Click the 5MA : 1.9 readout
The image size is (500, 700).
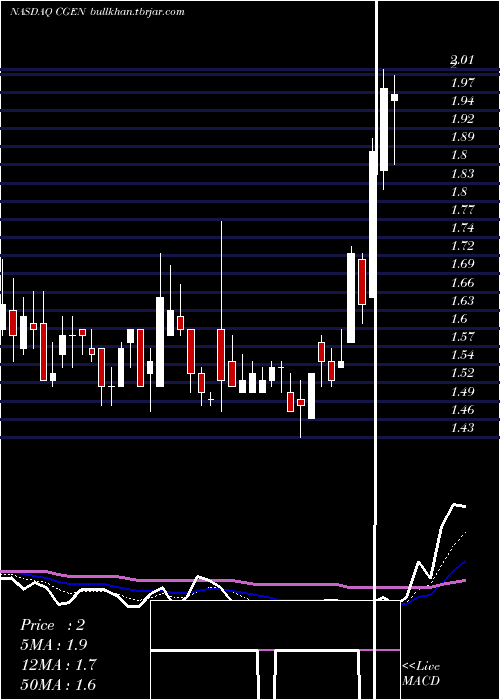[54, 645]
